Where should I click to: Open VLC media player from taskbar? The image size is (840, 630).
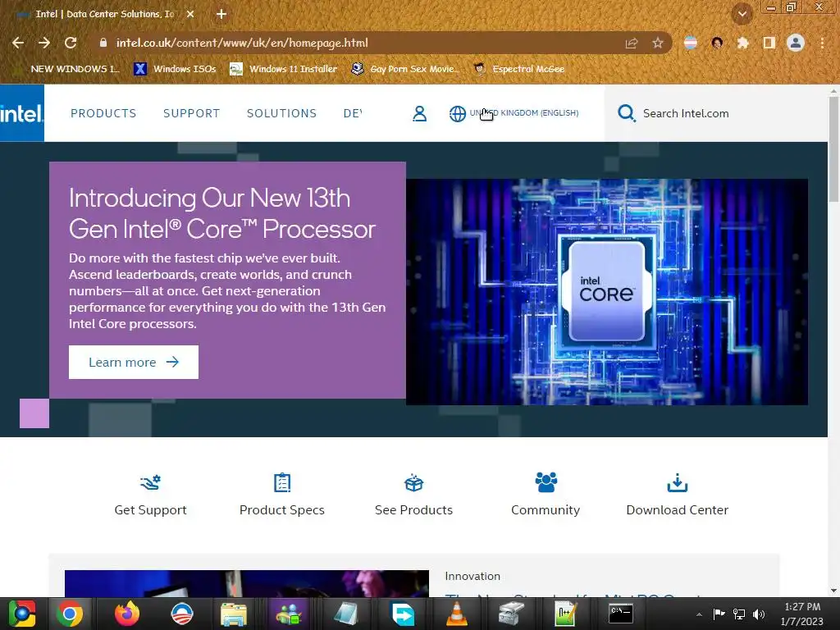click(x=456, y=614)
